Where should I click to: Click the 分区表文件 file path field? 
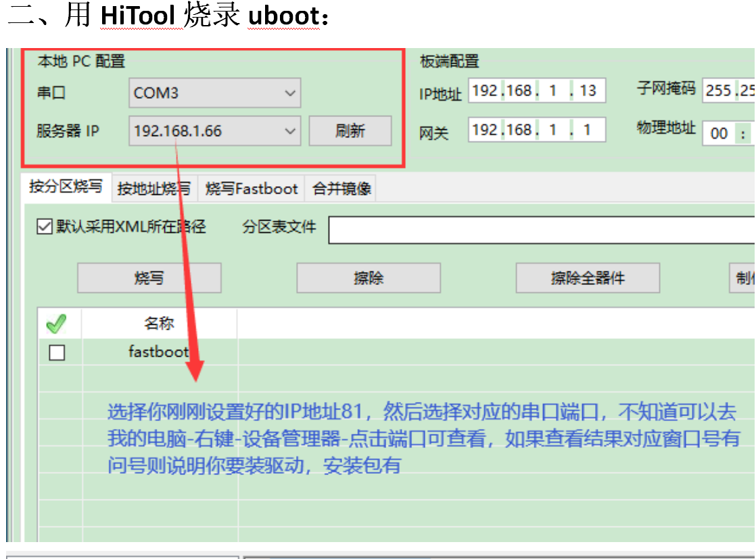(x=541, y=230)
